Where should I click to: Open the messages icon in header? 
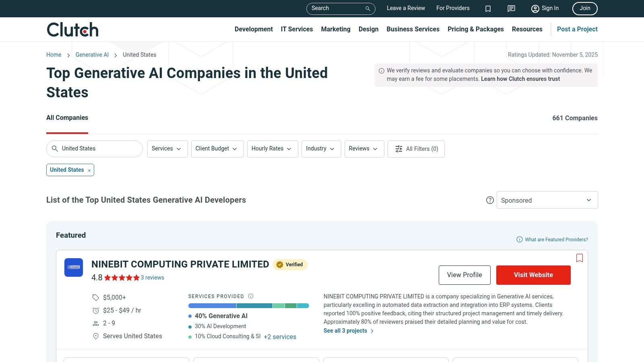[511, 8]
